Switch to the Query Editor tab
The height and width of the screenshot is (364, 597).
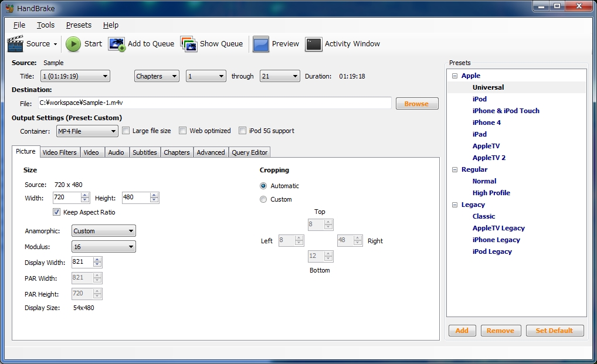tap(250, 152)
